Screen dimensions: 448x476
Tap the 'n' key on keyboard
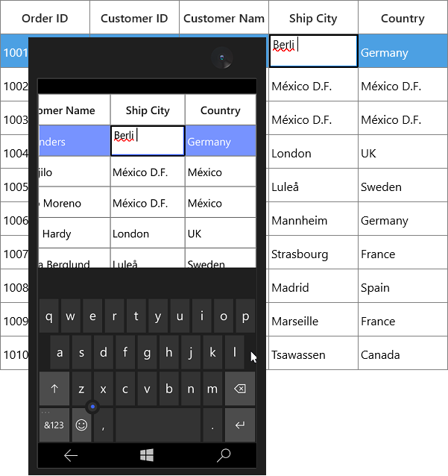tap(191, 389)
